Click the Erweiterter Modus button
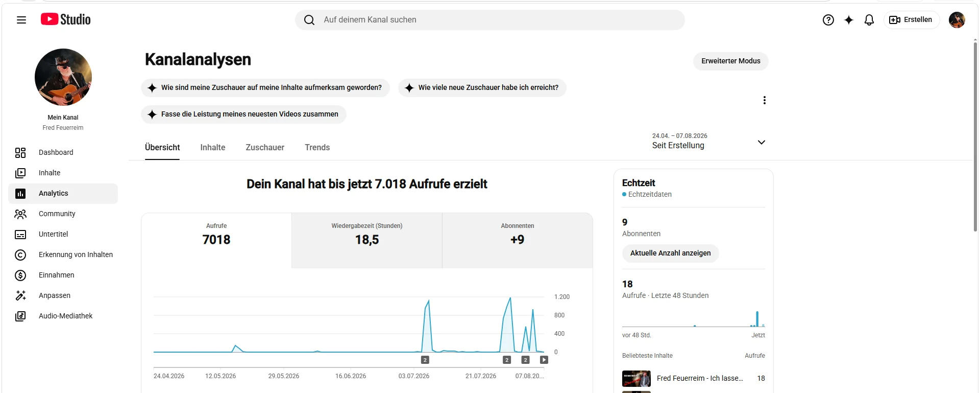This screenshot has height=393, width=980. click(731, 61)
